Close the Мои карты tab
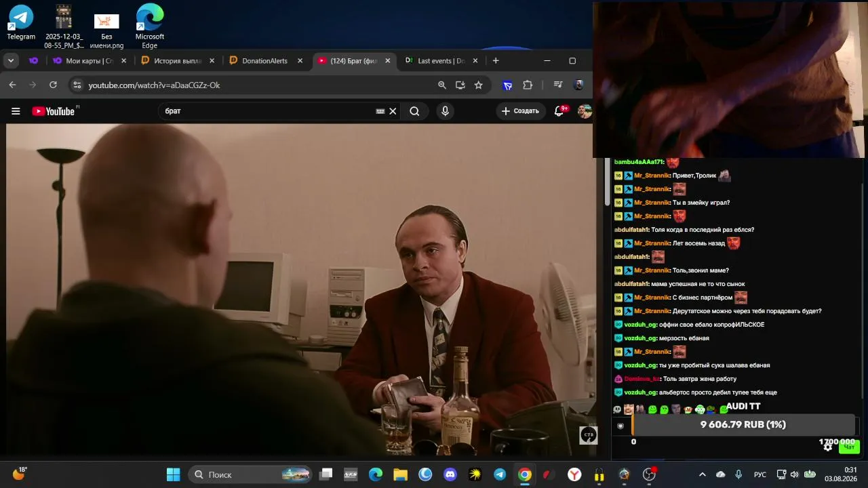 click(x=123, y=61)
